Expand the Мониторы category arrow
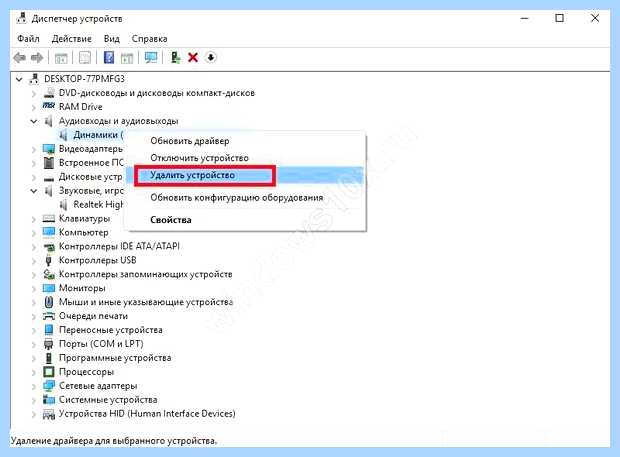This screenshot has height=457, width=620. [34, 289]
